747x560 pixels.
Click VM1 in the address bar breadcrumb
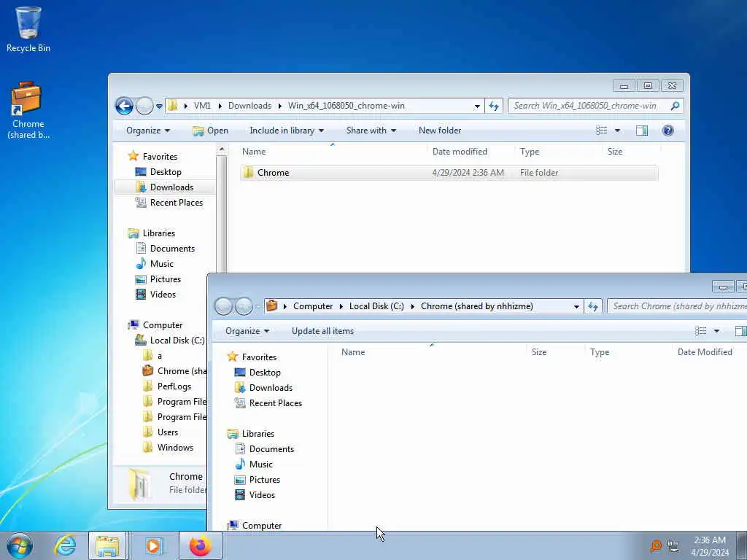[x=202, y=106]
